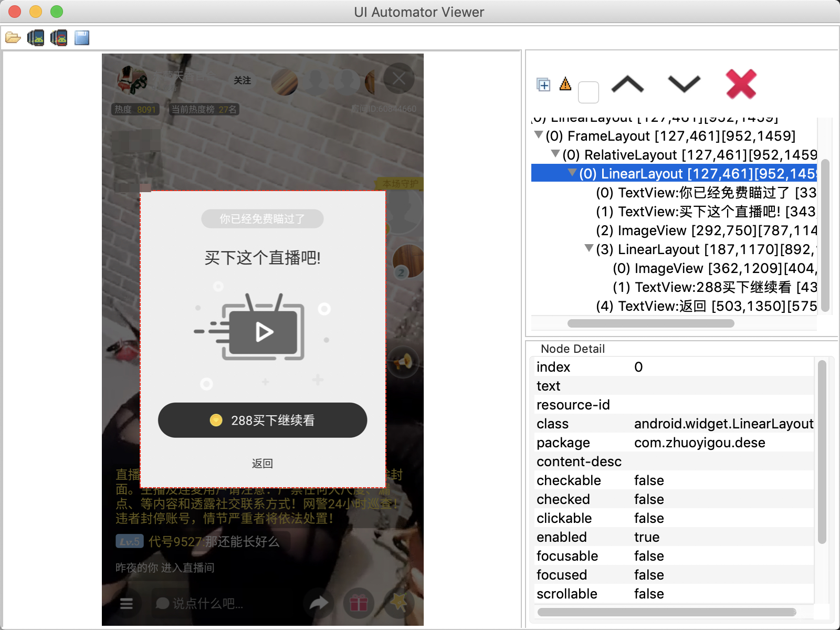Click the Node Detail vertical scrollbar
The image size is (840, 630).
pyautogui.click(x=822, y=452)
